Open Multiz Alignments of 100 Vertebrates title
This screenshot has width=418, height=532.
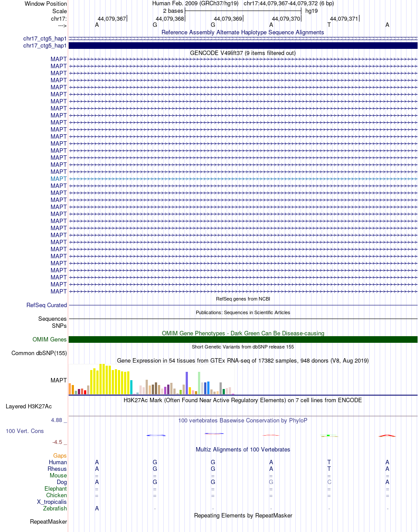pos(243,449)
